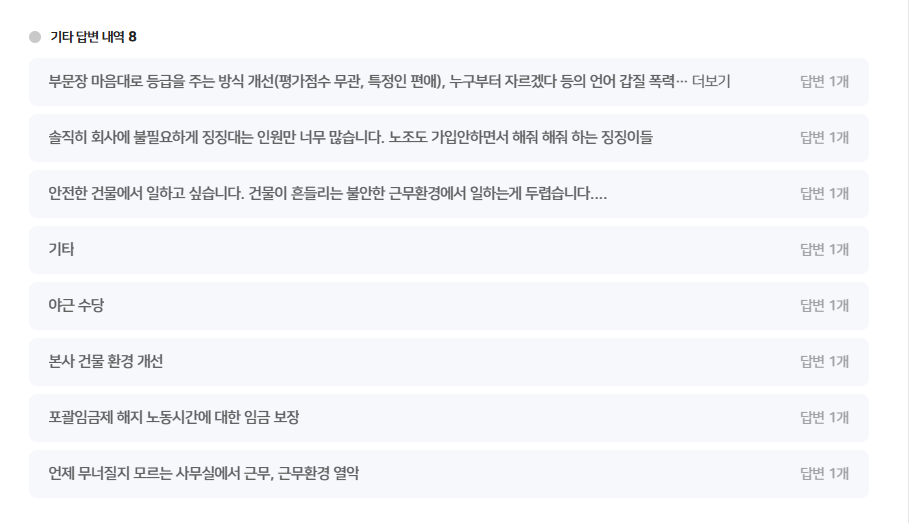The image size is (920, 523).
Task: Click 답변 1개 count beside 본사 건물 환경 개선
Action: 824,361
